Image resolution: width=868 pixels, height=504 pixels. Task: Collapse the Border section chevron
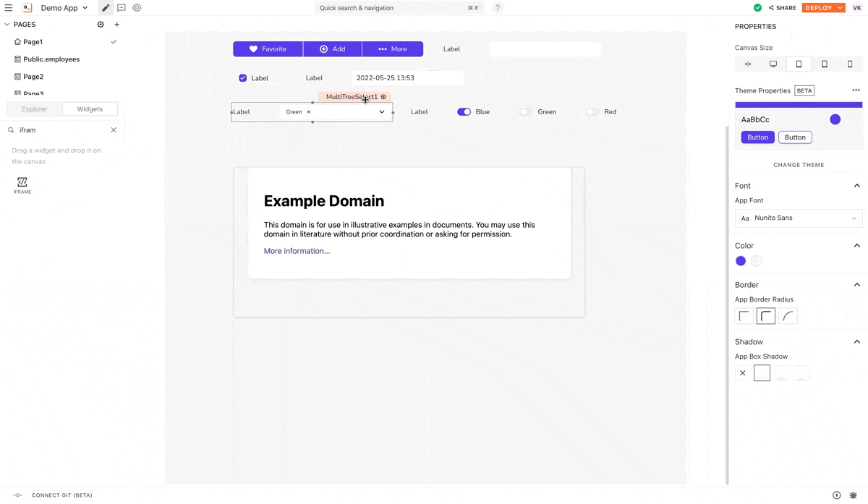click(x=856, y=285)
